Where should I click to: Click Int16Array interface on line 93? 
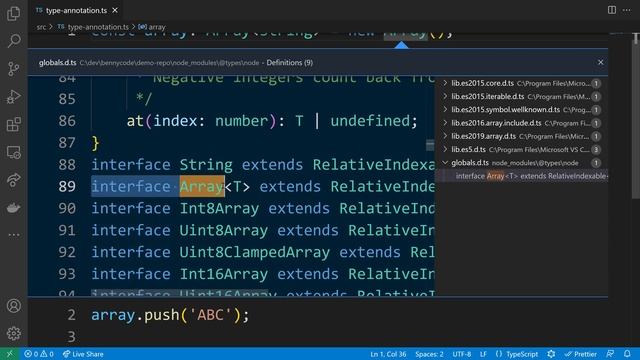224,274
